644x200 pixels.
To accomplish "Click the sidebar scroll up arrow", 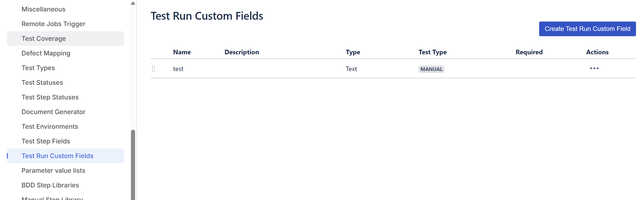I will click(x=133, y=3).
